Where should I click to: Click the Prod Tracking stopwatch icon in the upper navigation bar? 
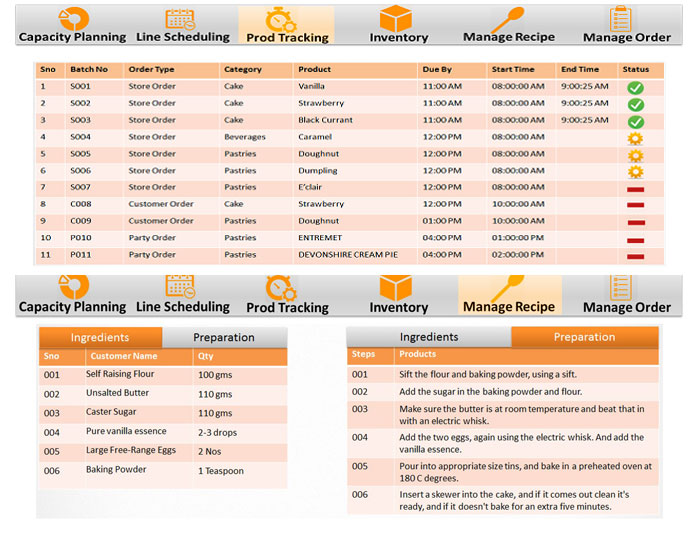pyautogui.click(x=280, y=20)
